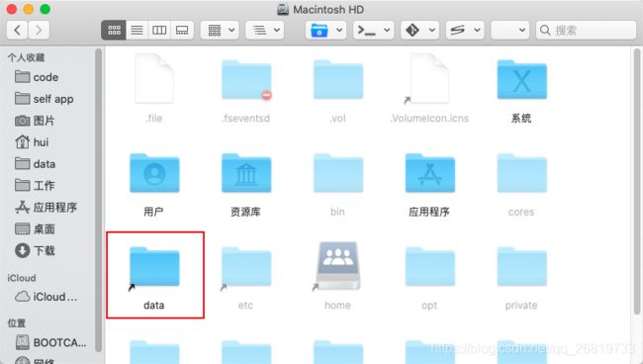Open the empty toolbar dropdown

(x=510, y=31)
